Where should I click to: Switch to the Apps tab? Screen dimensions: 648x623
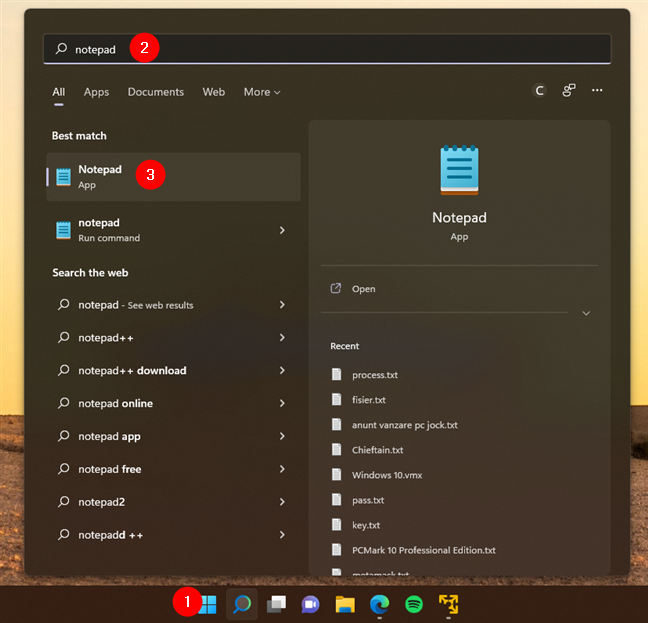click(x=96, y=92)
